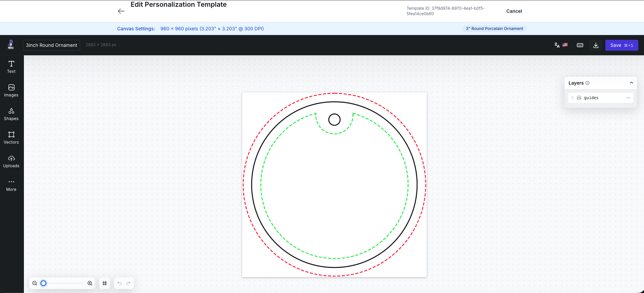The height and width of the screenshot is (293, 644).
Task: Click the zoom slider handle
Action: pyautogui.click(x=43, y=283)
